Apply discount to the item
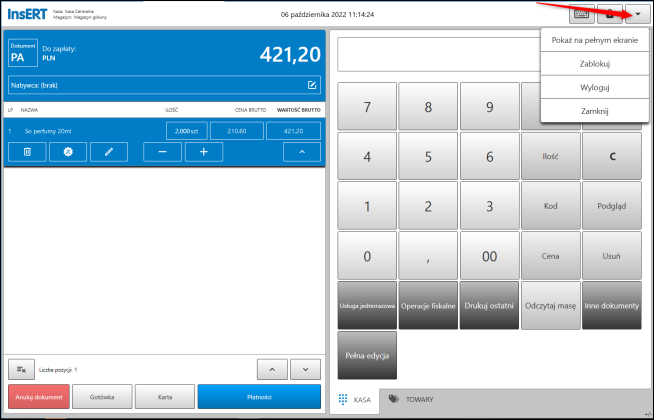 pyautogui.click(x=68, y=152)
